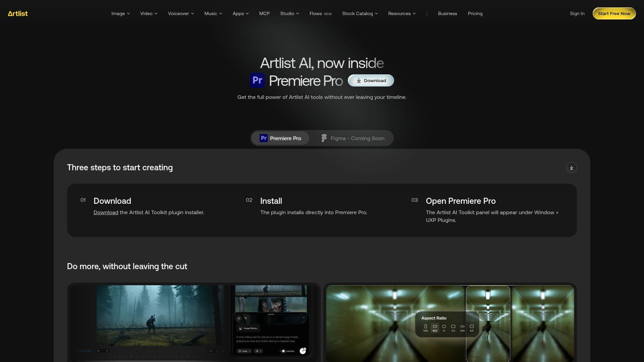
Task: Click the Viking forest video preview
Action: [160, 315]
